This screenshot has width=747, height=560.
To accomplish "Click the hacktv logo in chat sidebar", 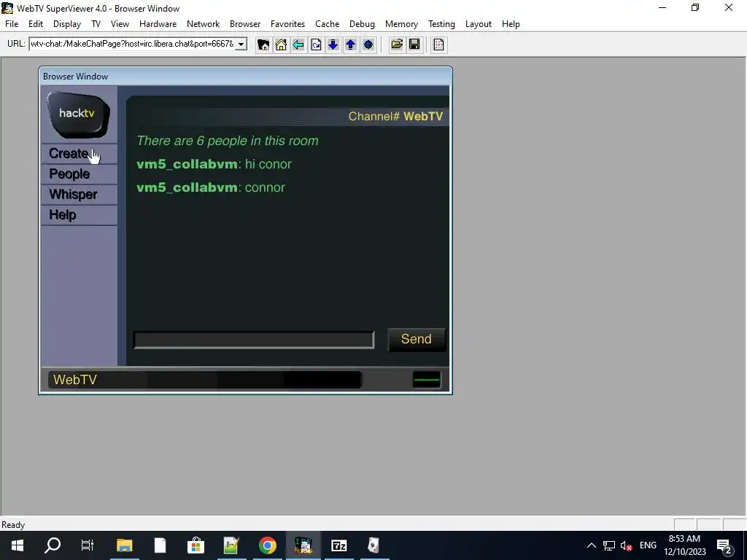I will [x=78, y=114].
